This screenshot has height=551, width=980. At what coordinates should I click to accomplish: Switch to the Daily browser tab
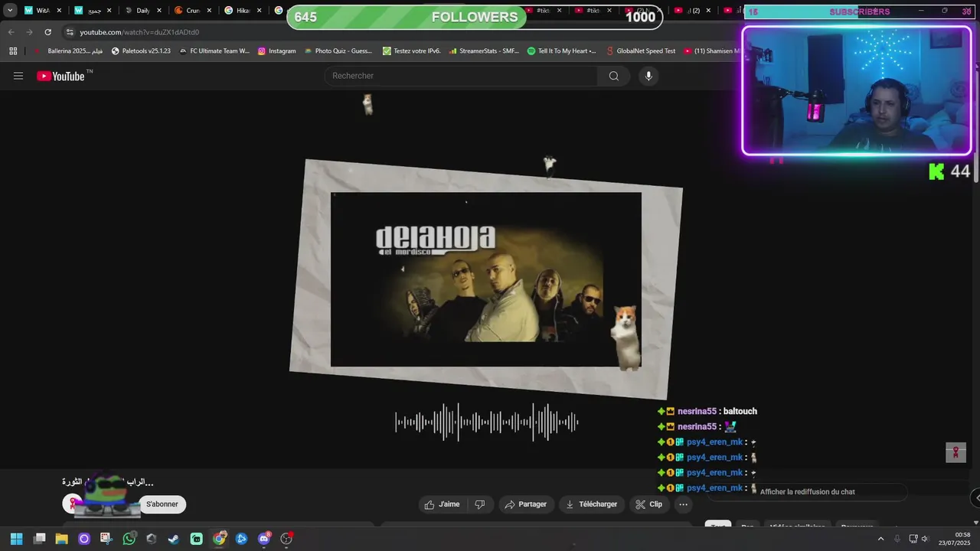pyautogui.click(x=142, y=11)
